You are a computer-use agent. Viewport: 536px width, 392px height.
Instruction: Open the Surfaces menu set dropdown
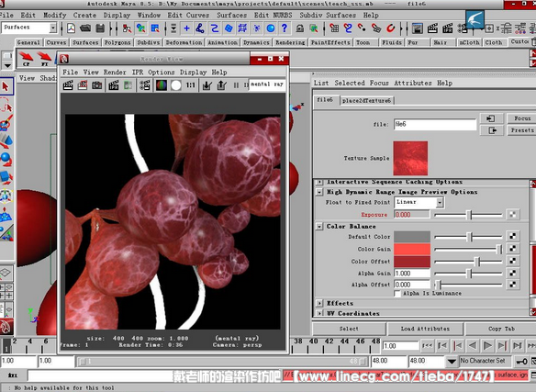point(53,28)
